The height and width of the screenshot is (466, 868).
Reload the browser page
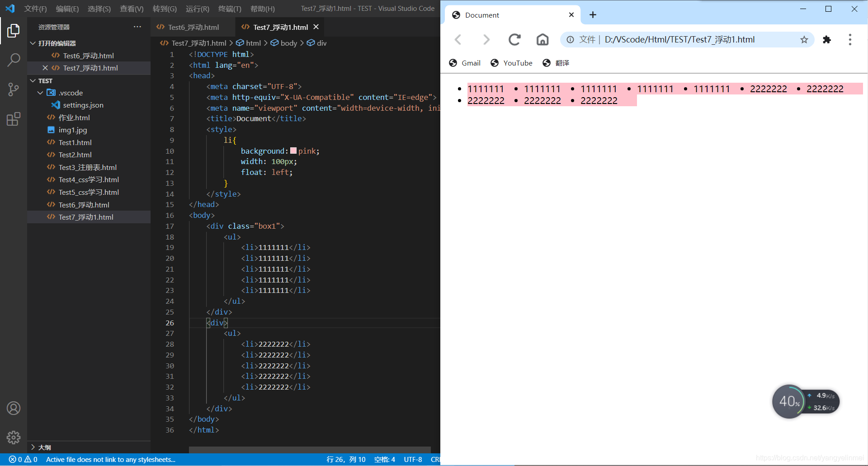[x=514, y=40]
